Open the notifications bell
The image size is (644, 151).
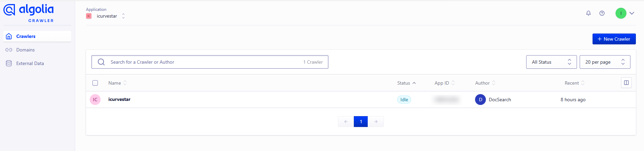point(588,13)
